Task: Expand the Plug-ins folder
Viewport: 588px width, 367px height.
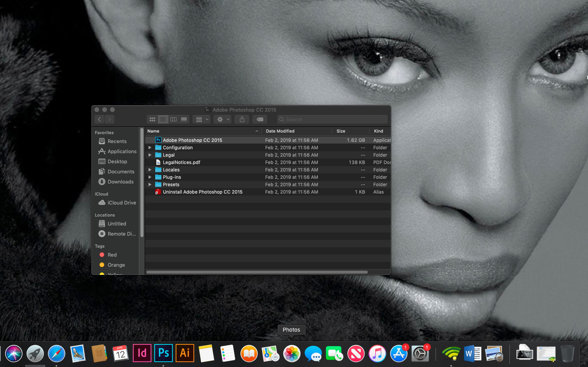Action: [150, 177]
